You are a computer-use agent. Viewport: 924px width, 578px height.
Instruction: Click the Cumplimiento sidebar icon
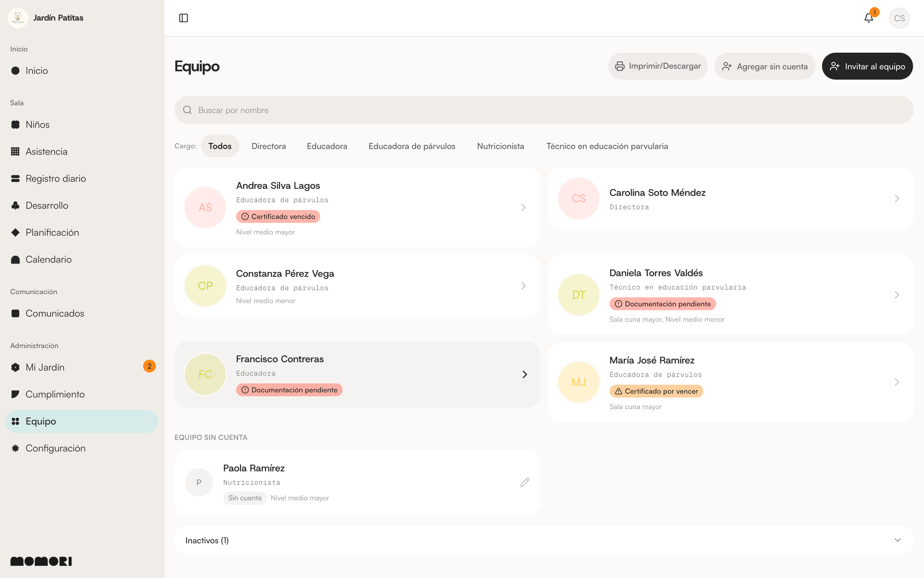tap(15, 395)
